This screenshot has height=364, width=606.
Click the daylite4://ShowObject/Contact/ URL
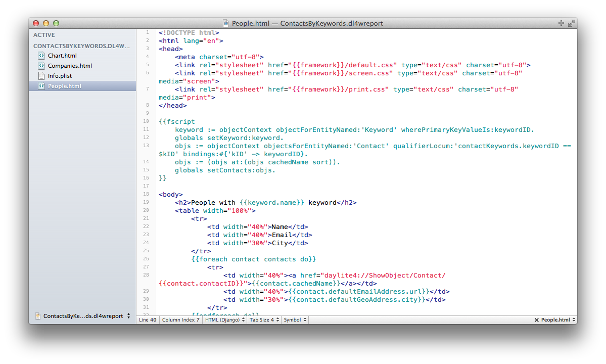tap(385, 276)
